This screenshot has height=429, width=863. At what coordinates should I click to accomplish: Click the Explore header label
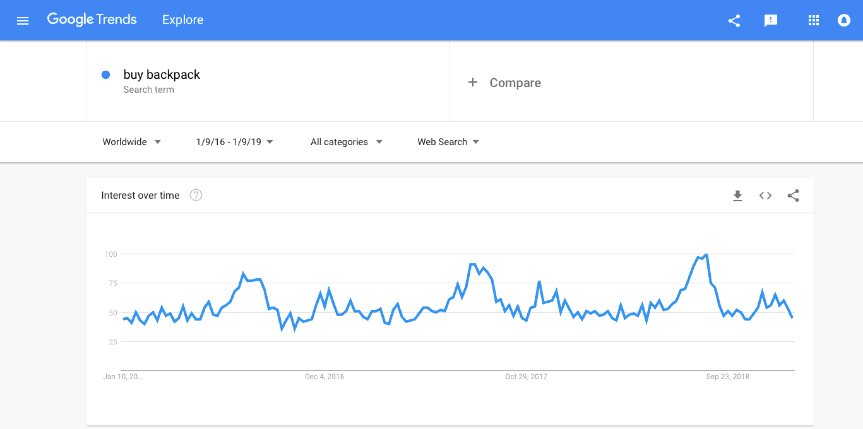pyautogui.click(x=183, y=20)
